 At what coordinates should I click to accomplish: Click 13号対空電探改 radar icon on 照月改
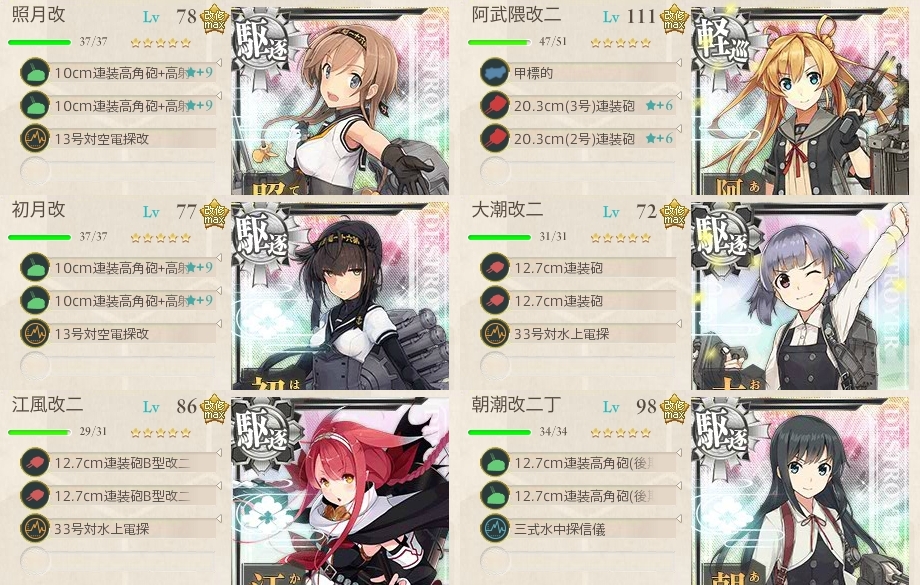click(35, 138)
